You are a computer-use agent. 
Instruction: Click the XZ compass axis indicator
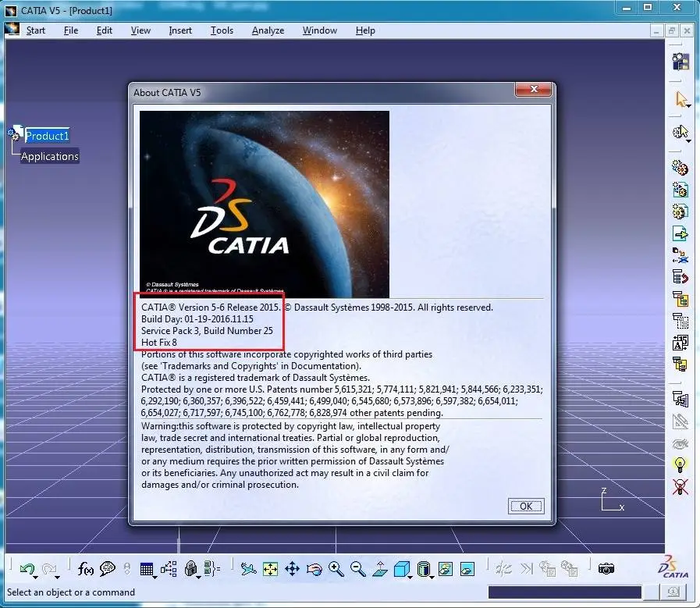[612, 500]
